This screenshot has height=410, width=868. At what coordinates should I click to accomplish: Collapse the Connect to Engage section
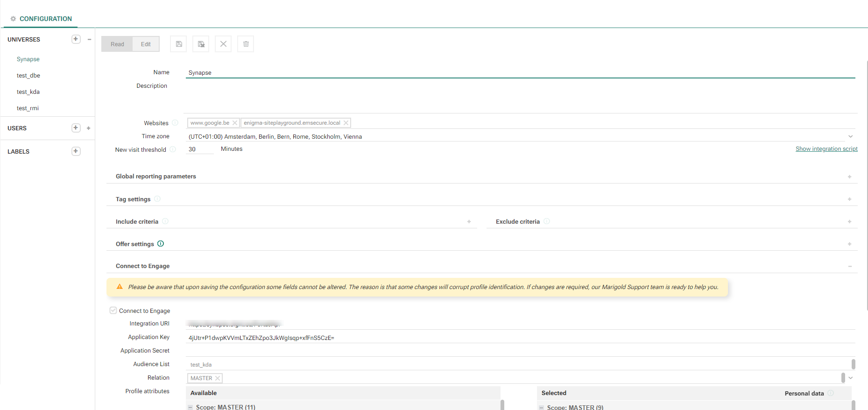pos(849,266)
